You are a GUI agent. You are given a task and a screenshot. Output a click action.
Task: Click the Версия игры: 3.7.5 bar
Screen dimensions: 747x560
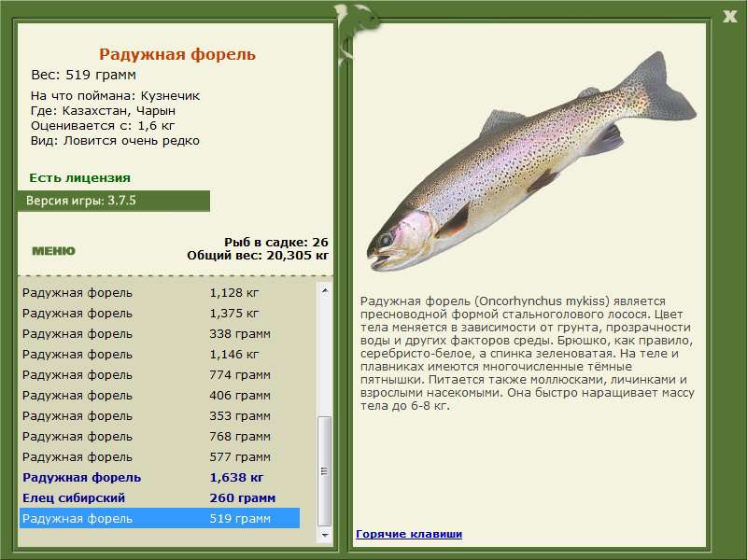point(113,201)
